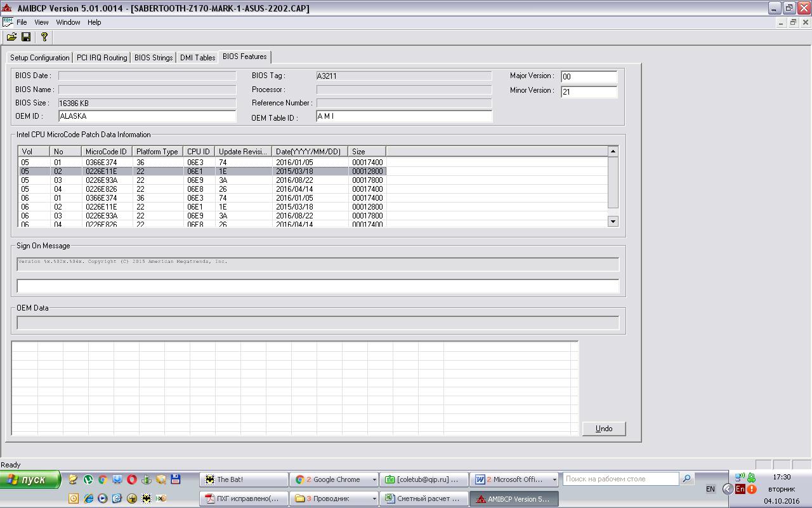Launch Windows Media Player from quick launch
Screen dimensions: 812x508
102,498
